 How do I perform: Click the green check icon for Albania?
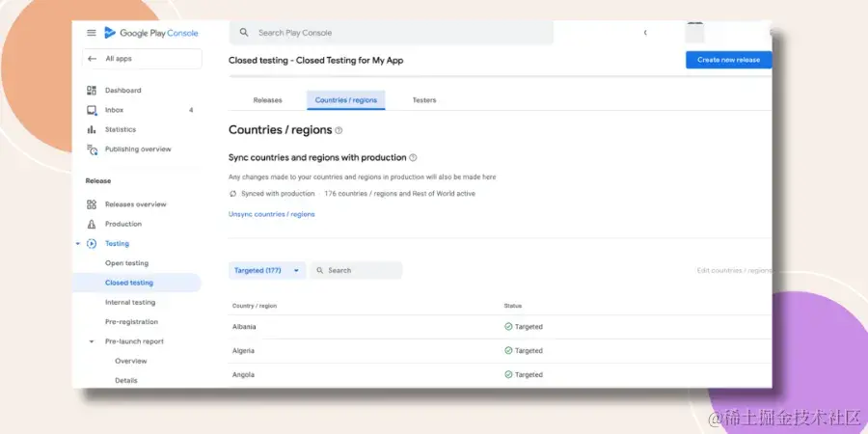[x=508, y=327]
